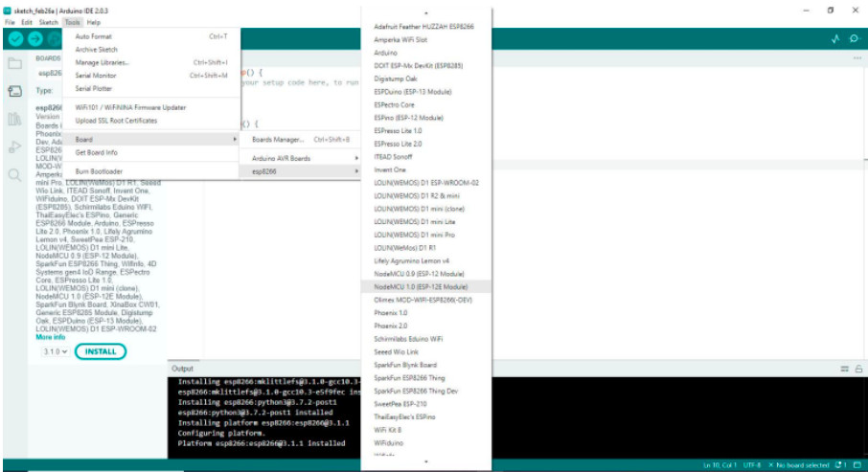Click the notifications icon in status bar
Viewport: 868px width, 472px height.
[841, 465]
